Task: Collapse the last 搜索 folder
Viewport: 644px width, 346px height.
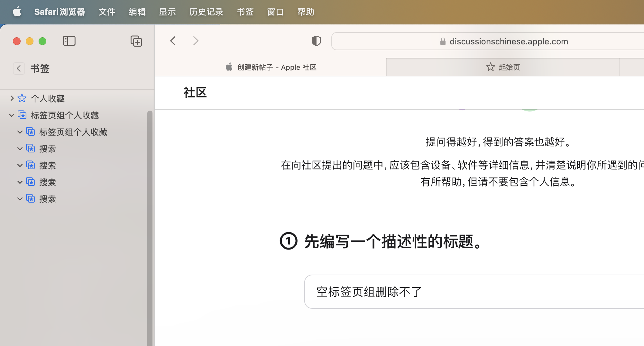Action: [20, 199]
